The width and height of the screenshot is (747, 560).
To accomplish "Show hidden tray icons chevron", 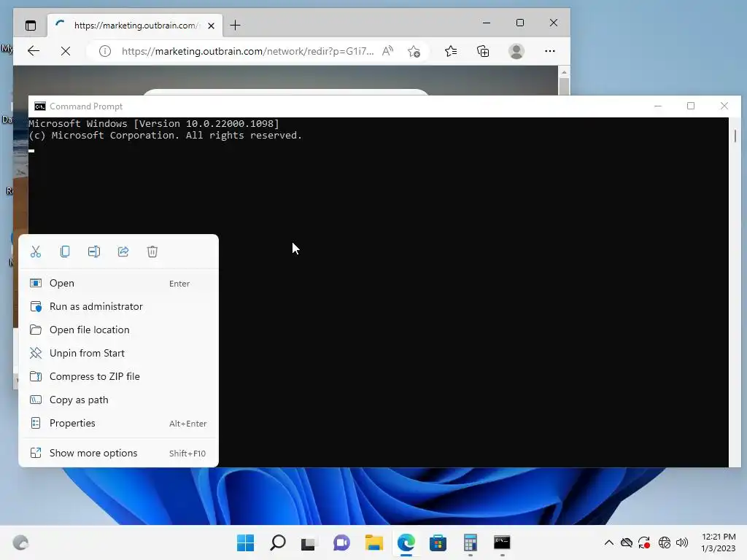I will pyautogui.click(x=609, y=542).
